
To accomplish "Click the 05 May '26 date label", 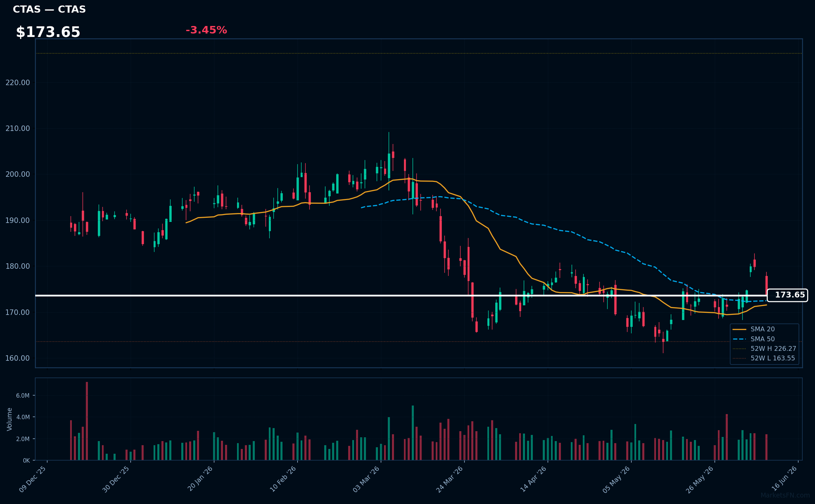I will (616, 479).
